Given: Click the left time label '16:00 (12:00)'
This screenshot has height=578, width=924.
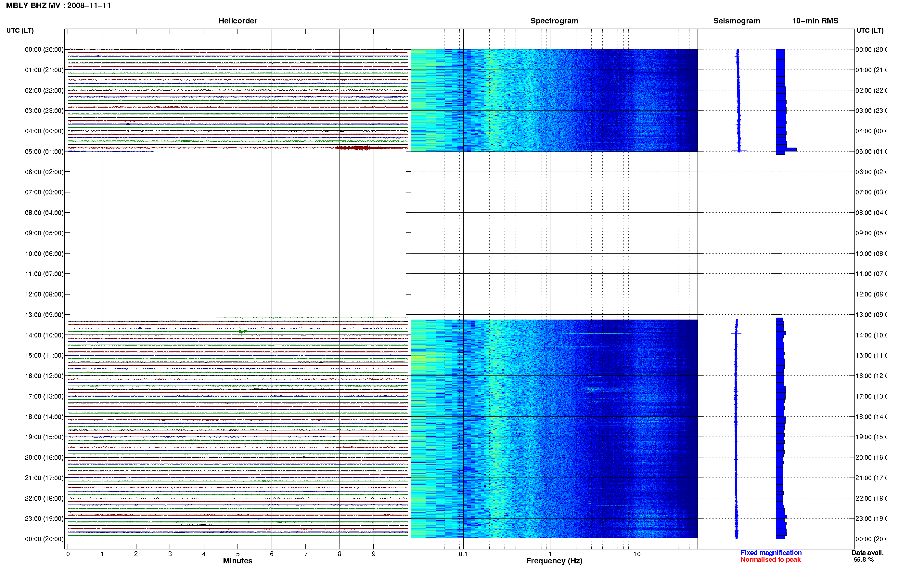Looking at the screenshot, I should [44, 376].
